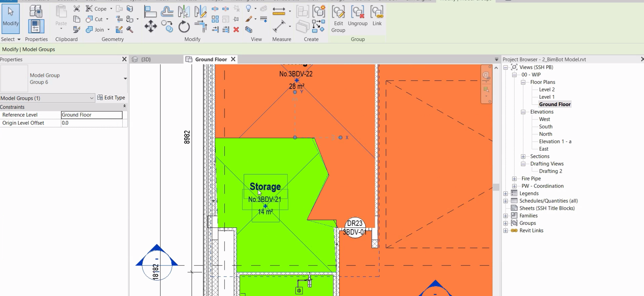Select the Match Type Properties icon
Screen dimensions: 644x296
click(x=77, y=30)
